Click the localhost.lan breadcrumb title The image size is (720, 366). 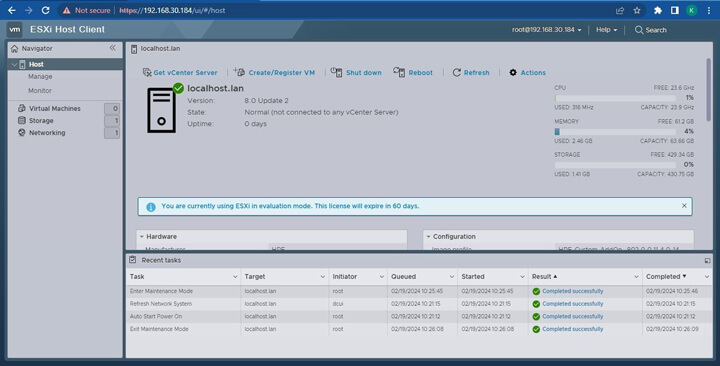[x=160, y=48]
